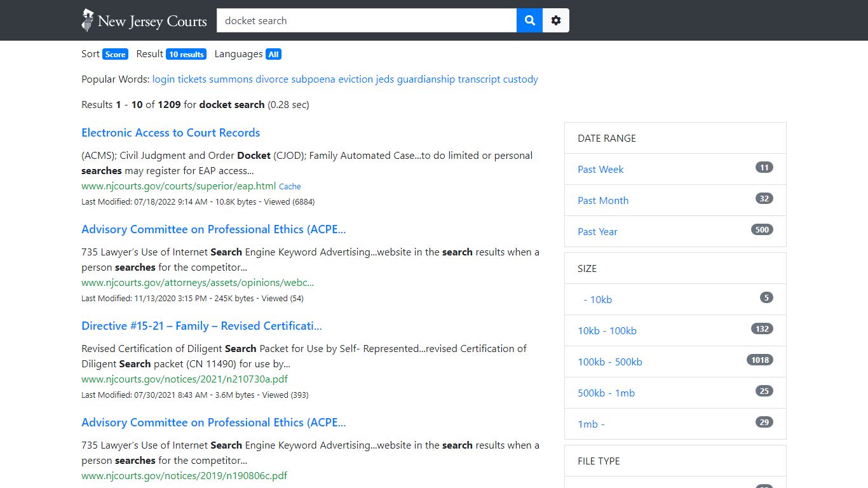Select popular word login

pyautogui.click(x=163, y=79)
